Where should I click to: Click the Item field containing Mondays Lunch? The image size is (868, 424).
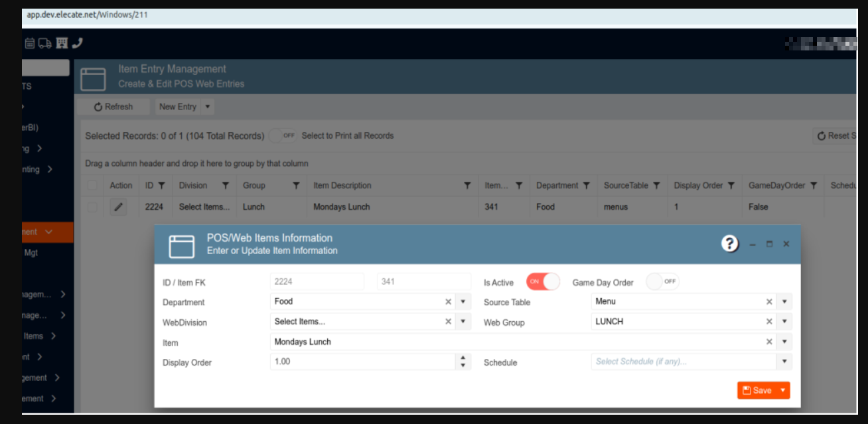pyautogui.click(x=511, y=342)
